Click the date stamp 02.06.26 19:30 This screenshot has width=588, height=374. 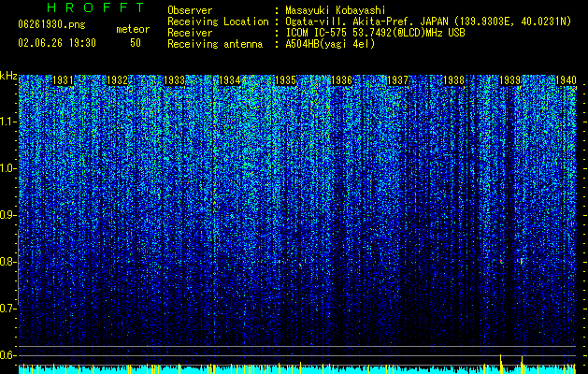coord(57,43)
